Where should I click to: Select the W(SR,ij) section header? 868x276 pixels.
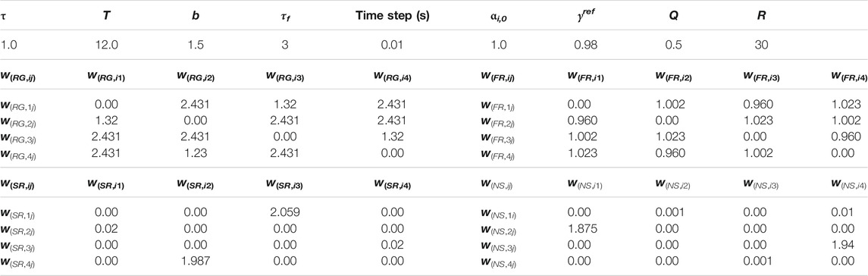coord(18,184)
